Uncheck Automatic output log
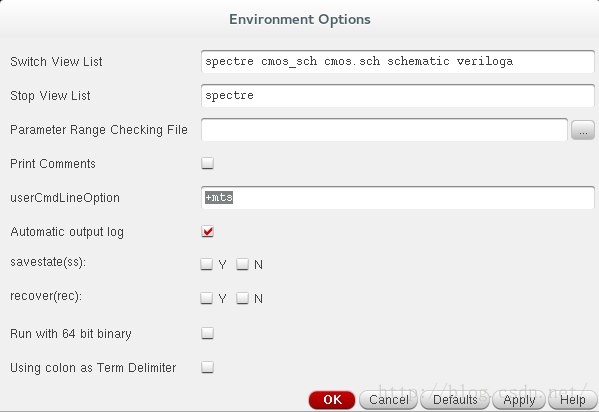Viewport: 599px width, 412px height. coord(207,231)
